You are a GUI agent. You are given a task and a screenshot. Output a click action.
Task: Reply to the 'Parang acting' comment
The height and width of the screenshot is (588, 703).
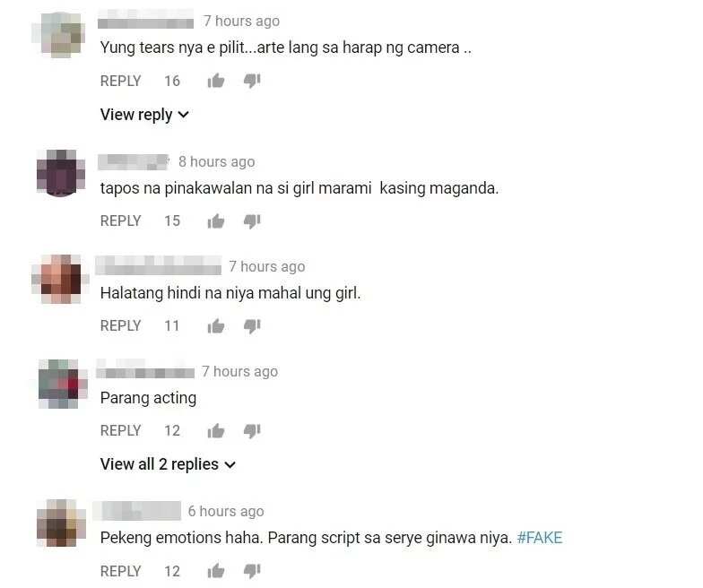pyautogui.click(x=120, y=430)
